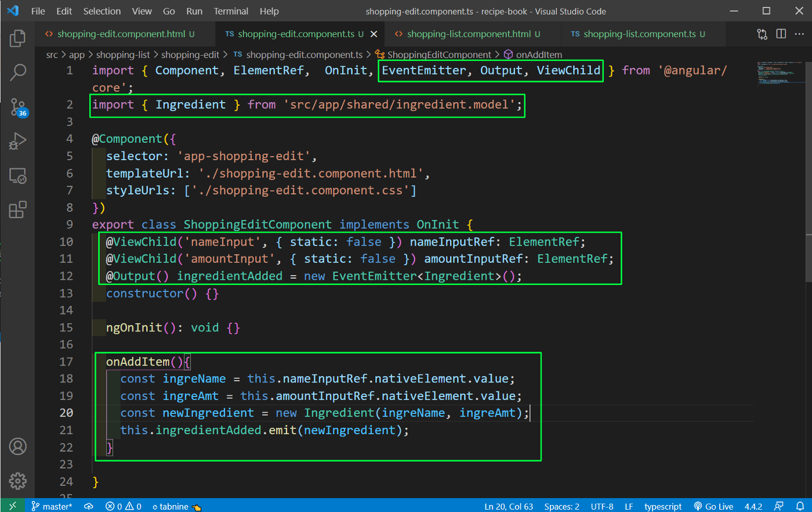Viewport: 812px width, 512px height.
Task: Open the Help menu
Action: (x=269, y=11)
